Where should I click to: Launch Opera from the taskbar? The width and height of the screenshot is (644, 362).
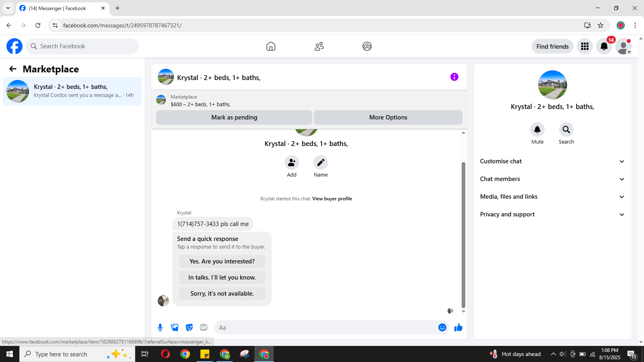(165, 354)
